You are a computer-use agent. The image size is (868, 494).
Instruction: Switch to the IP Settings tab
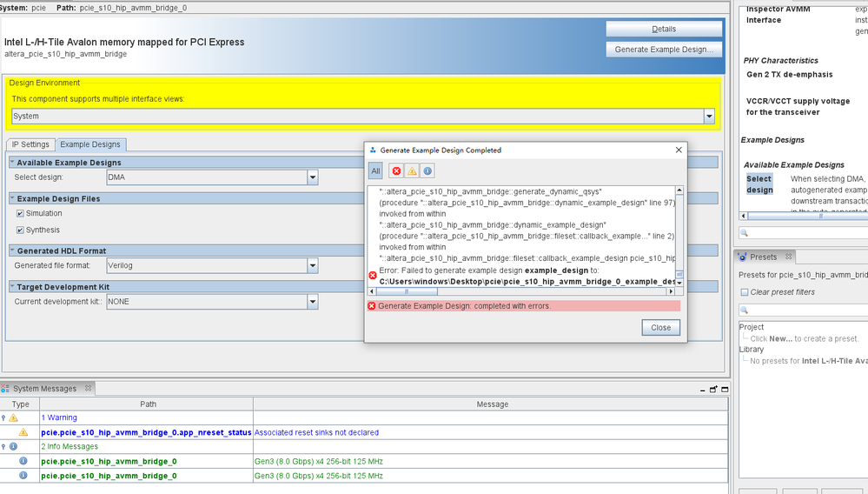tap(30, 144)
